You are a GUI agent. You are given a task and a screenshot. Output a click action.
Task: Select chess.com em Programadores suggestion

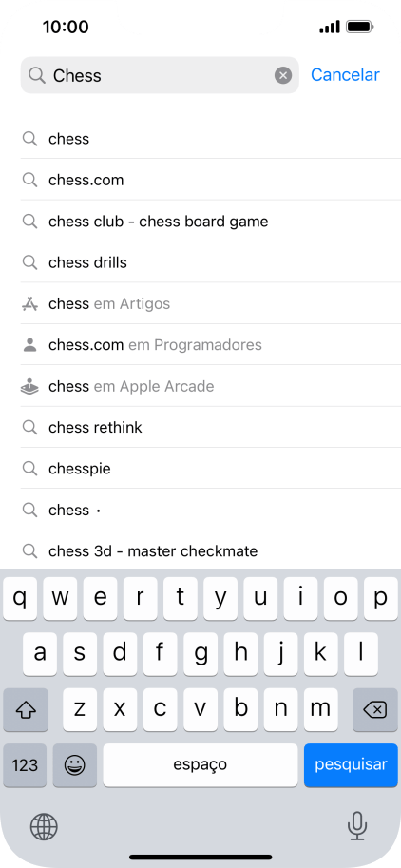tap(211, 345)
